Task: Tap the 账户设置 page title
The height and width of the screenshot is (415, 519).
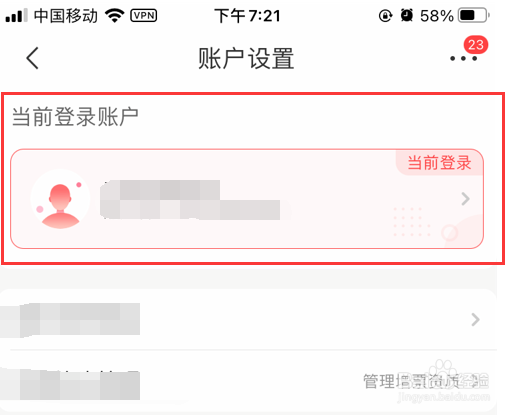Action: coord(246,59)
